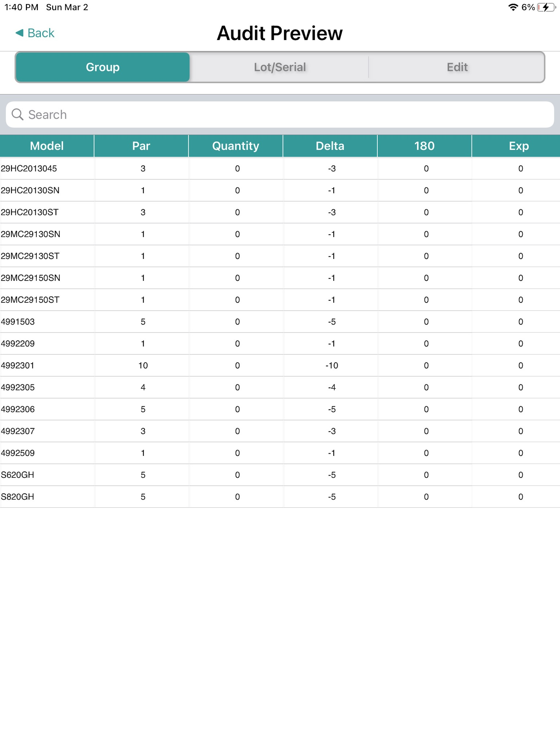
Task: Sort by the Exp column header
Action: tap(516, 146)
